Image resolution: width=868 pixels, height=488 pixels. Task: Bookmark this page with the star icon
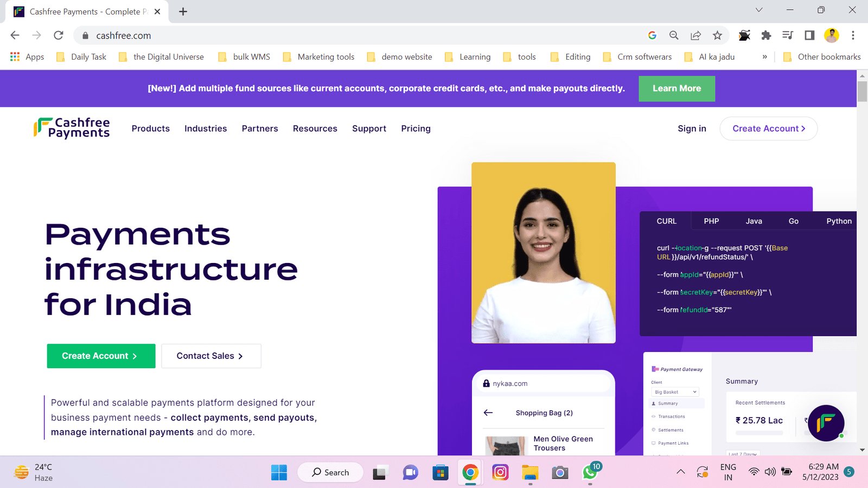click(x=717, y=35)
